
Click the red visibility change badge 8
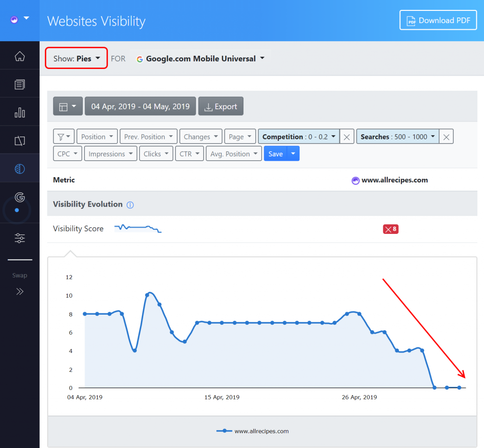coord(390,229)
